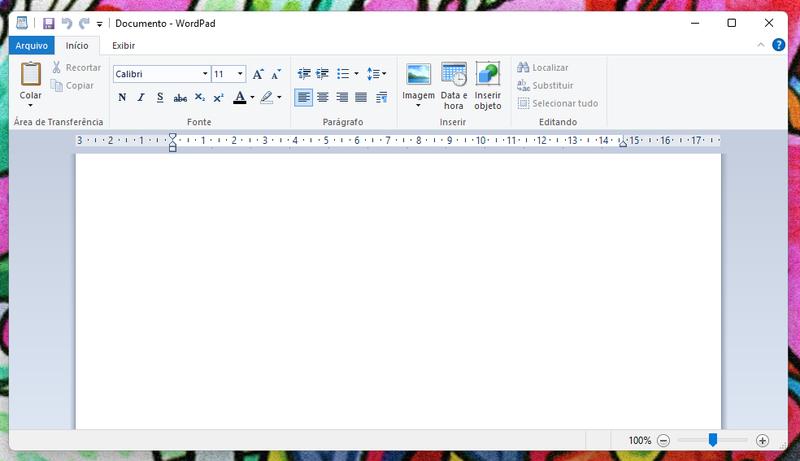Toggle subscript formatting

point(200,97)
